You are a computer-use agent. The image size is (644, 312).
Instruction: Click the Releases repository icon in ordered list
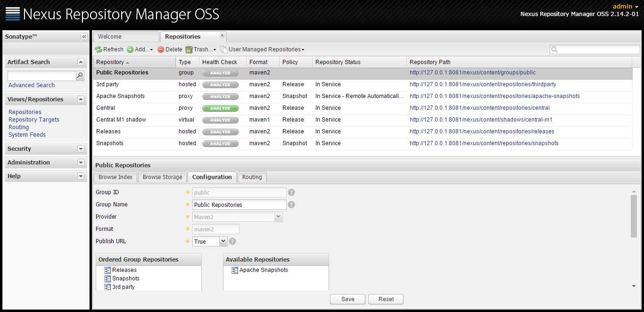tap(107, 270)
